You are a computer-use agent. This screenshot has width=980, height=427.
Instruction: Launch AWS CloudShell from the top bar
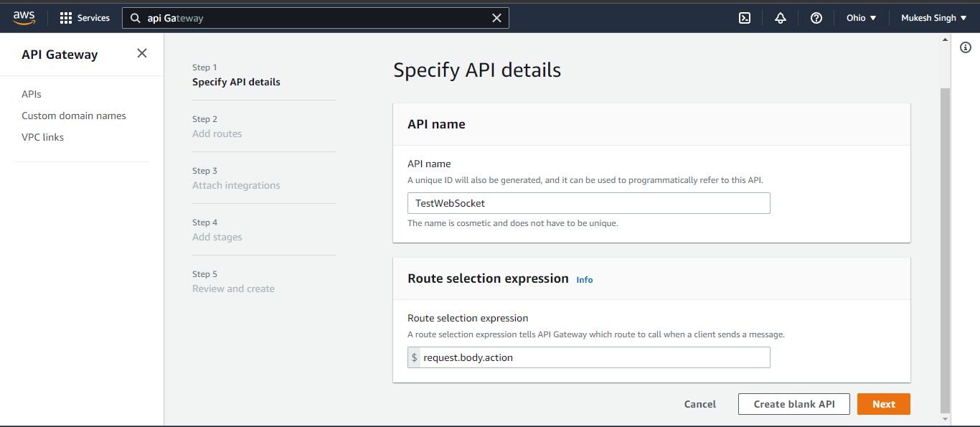click(744, 17)
